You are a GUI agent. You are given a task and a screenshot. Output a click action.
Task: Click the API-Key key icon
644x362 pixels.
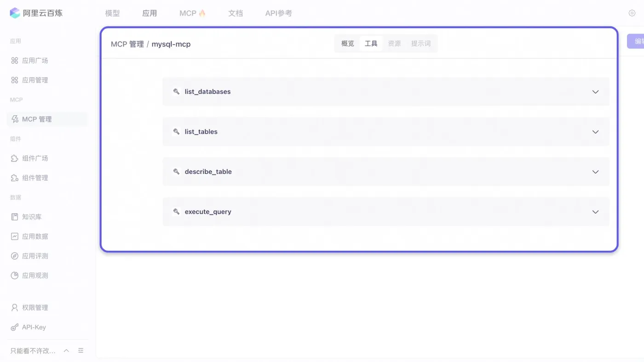tap(15, 327)
